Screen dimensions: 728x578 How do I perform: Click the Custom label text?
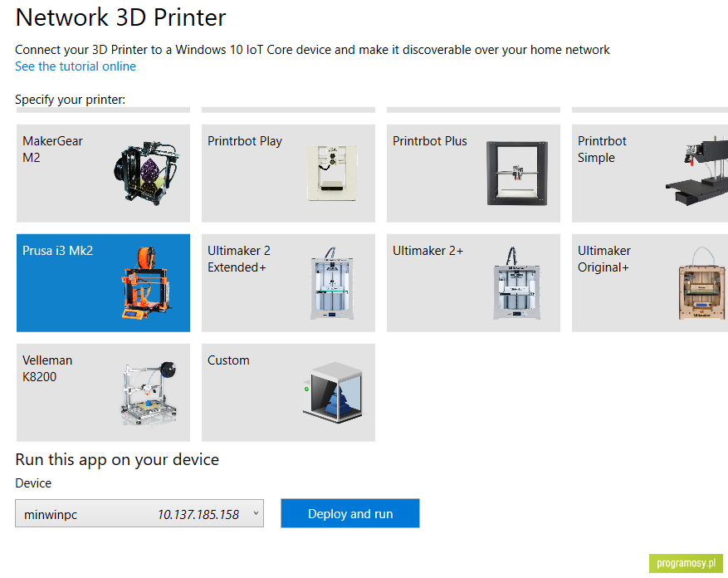pos(228,360)
